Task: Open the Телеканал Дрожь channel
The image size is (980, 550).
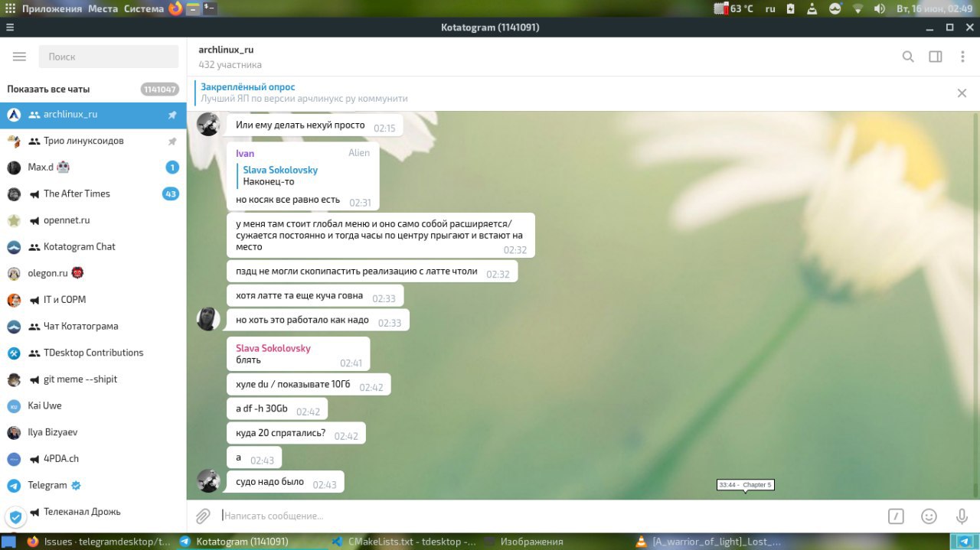Action: click(93, 512)
